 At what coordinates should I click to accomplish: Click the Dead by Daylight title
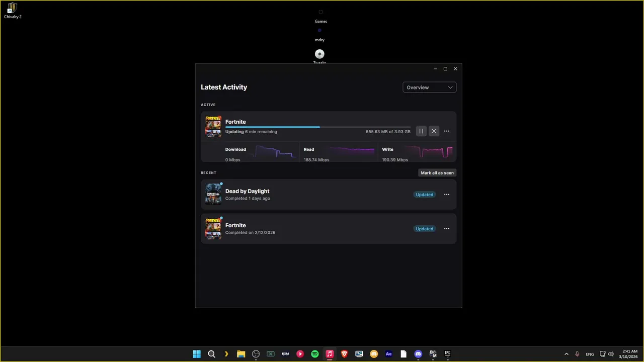click(x=247, y=191)
